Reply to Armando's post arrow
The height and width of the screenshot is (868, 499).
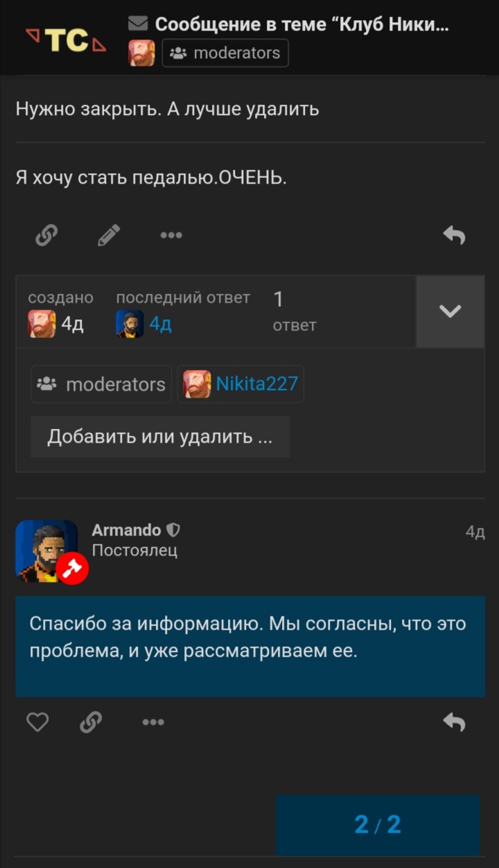click(x=454, y=723)
